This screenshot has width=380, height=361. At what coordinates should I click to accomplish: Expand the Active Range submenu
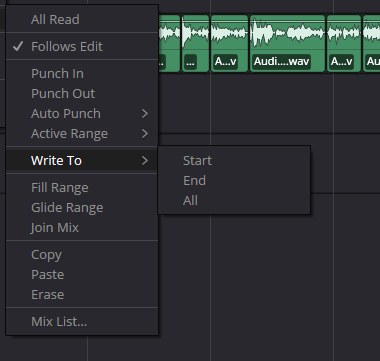click(82, 134)
